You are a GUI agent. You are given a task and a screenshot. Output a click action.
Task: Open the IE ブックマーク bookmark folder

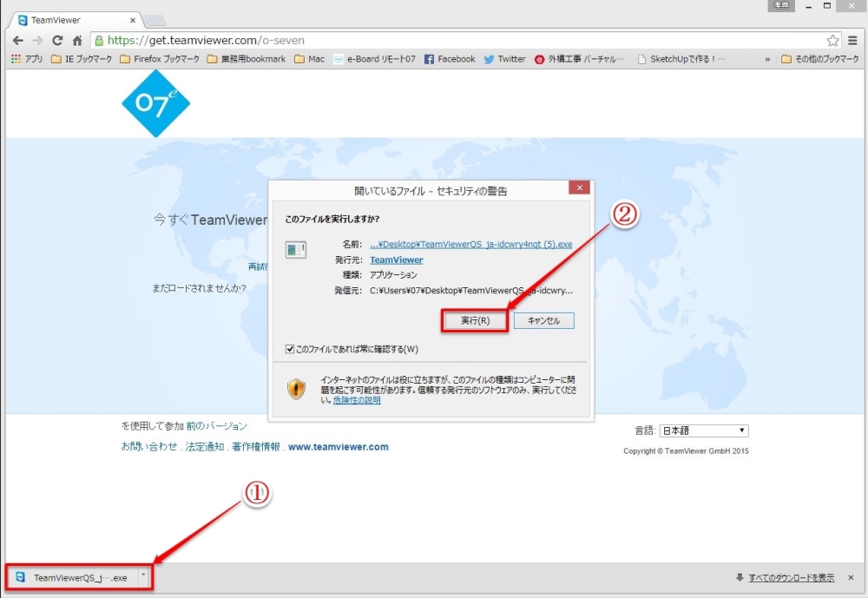(82, 59)
